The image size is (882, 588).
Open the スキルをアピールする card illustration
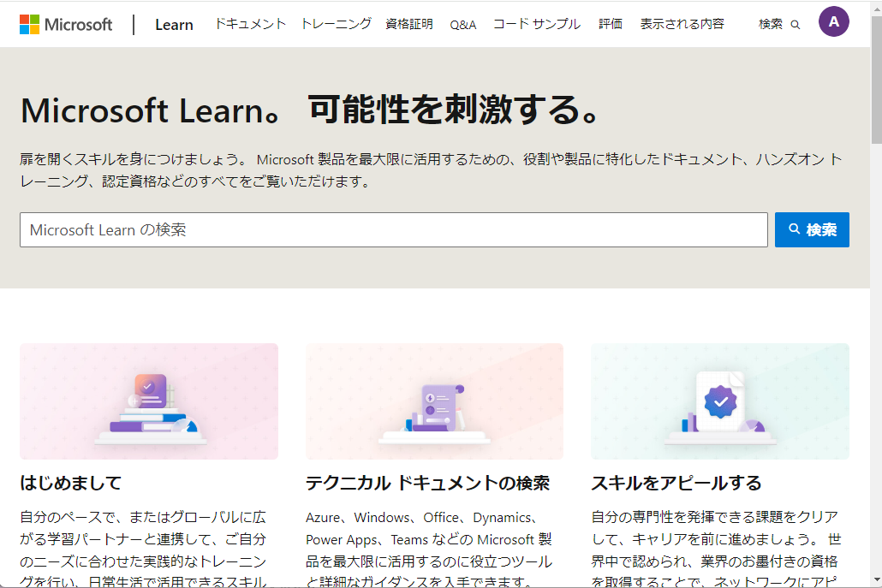720,401
